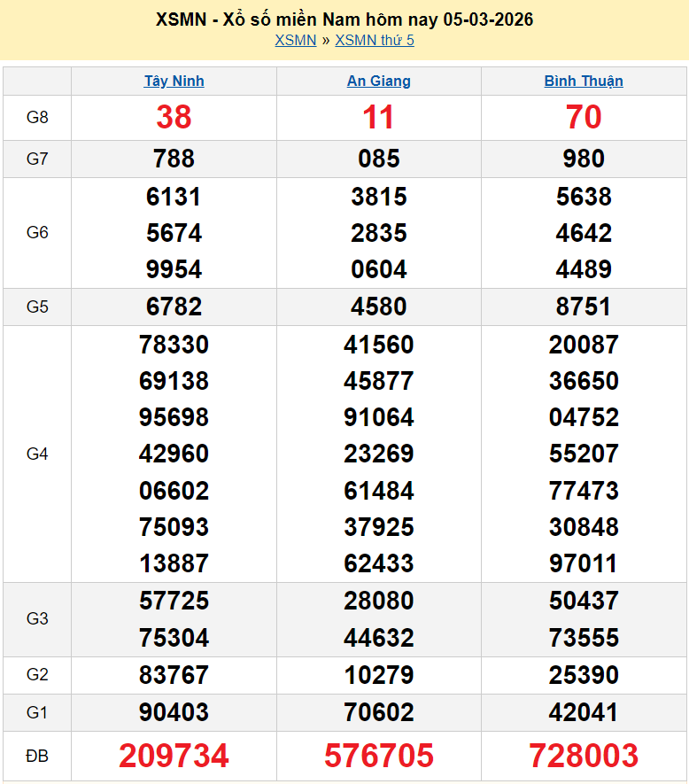Click the G1 number 70602
The width and height of the screenshot is (689, 784).
[378, 712]
